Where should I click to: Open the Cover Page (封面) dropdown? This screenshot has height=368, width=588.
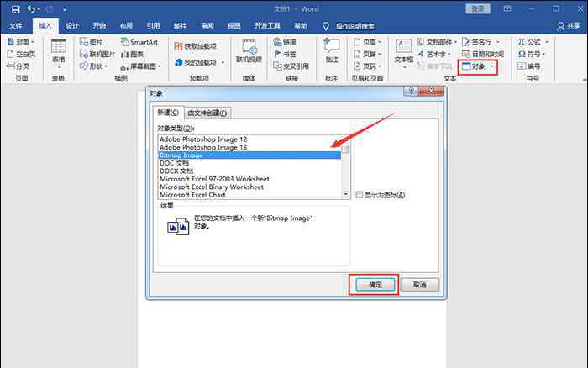(32, 42)
